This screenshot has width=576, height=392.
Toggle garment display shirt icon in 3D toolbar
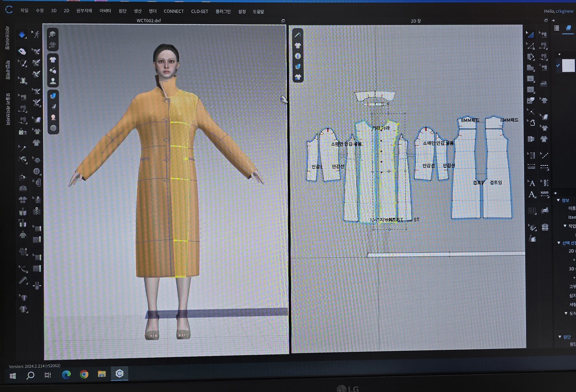tap(53, 60)
